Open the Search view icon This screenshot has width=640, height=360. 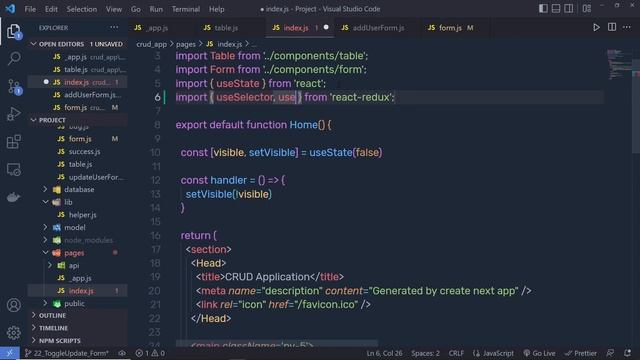coord(14,58)
